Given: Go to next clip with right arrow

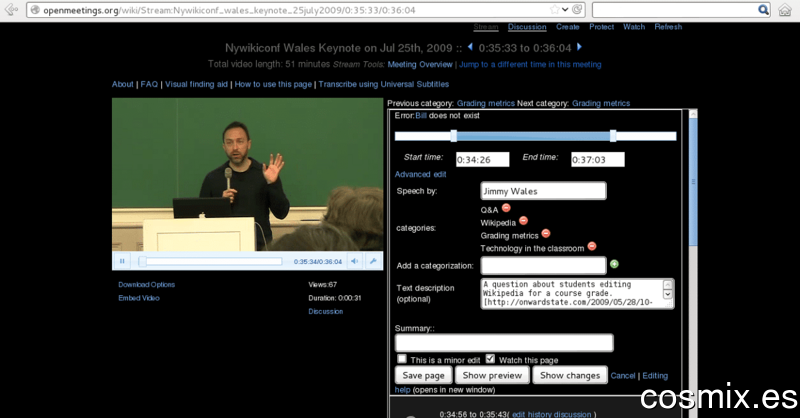Looking at the screenshot, I should click(x=579, y=47).
